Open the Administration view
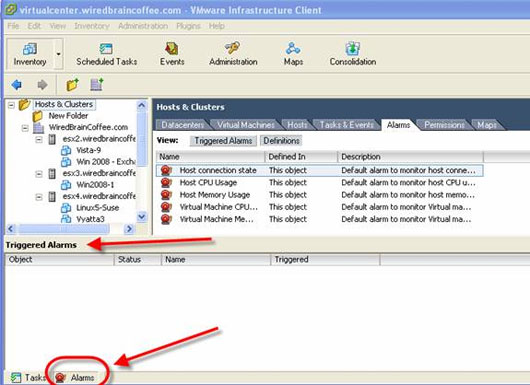The image size is (530, 385). 233,54
